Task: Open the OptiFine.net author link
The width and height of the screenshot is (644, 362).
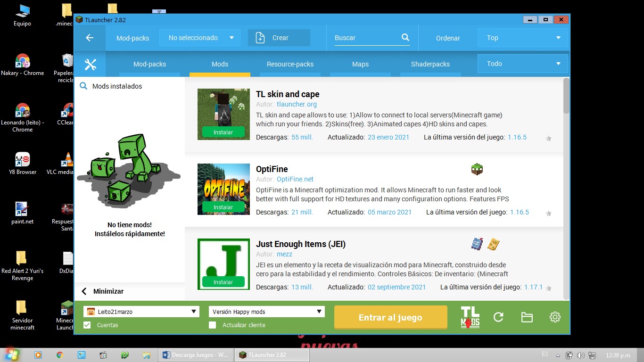Action: pyautogui.click(x=295, y=179)
